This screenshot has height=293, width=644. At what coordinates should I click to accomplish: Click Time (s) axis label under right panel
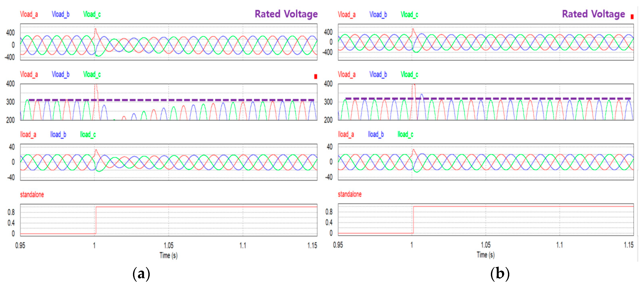pos(486,255)
